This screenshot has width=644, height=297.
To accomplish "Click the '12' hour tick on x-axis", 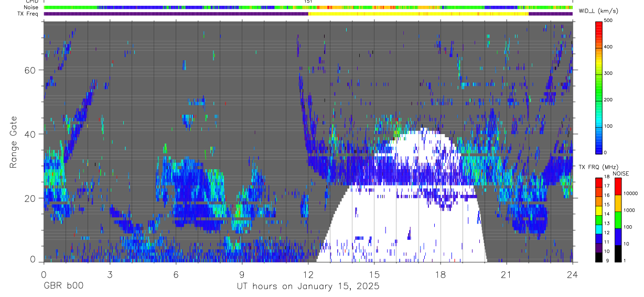I will pyautogui.click(x=308, y=274).
